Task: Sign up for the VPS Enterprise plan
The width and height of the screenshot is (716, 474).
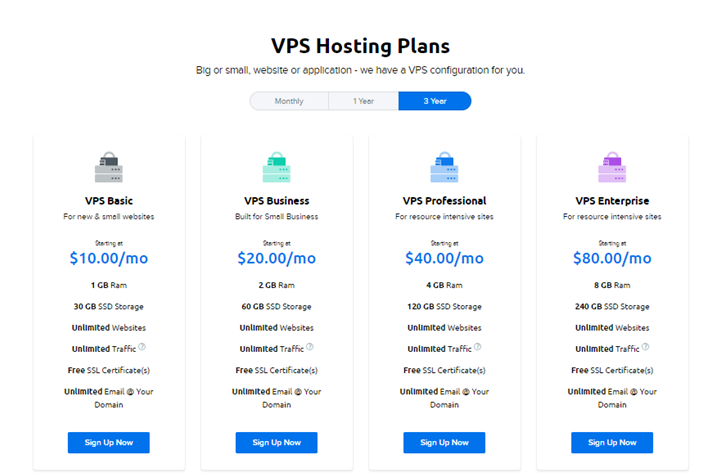Action: pyautogui.click(x=612, y=442)
